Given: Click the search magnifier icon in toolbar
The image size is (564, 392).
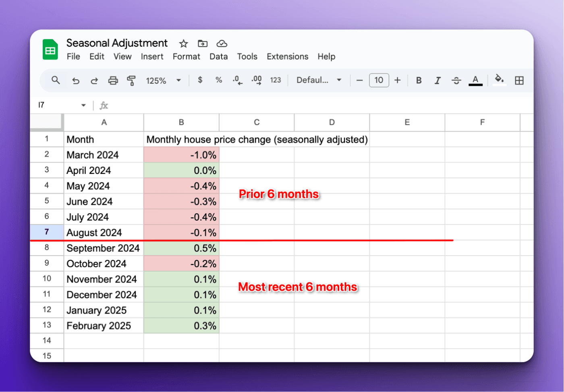Looking at the screenshot, I should click(56, 80).
